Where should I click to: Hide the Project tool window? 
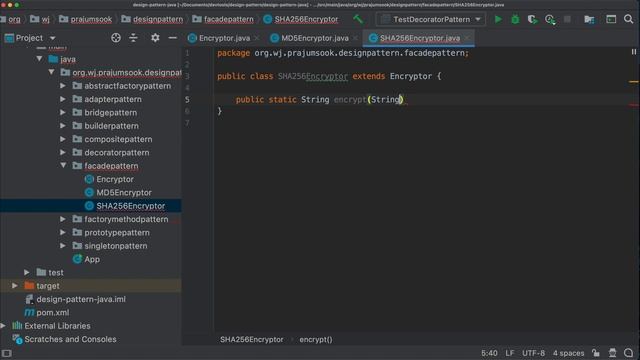coord(173,38)
